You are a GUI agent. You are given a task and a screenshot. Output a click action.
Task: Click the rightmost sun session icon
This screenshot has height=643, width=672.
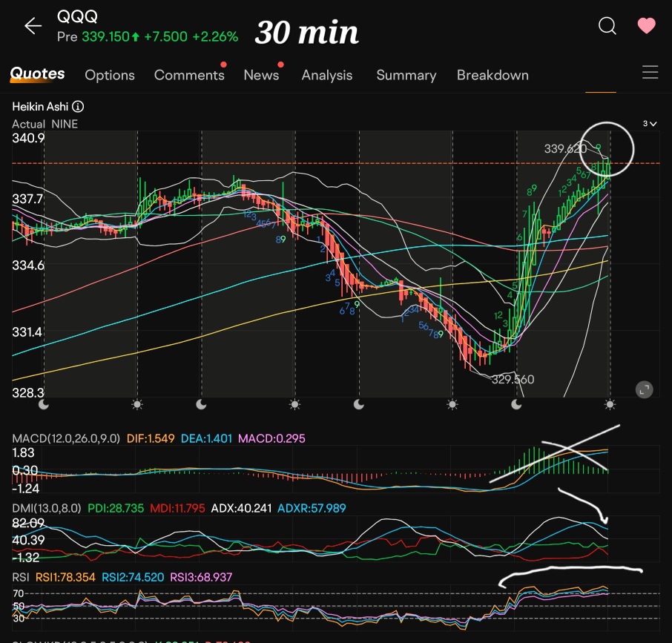[x=610, y=404]
